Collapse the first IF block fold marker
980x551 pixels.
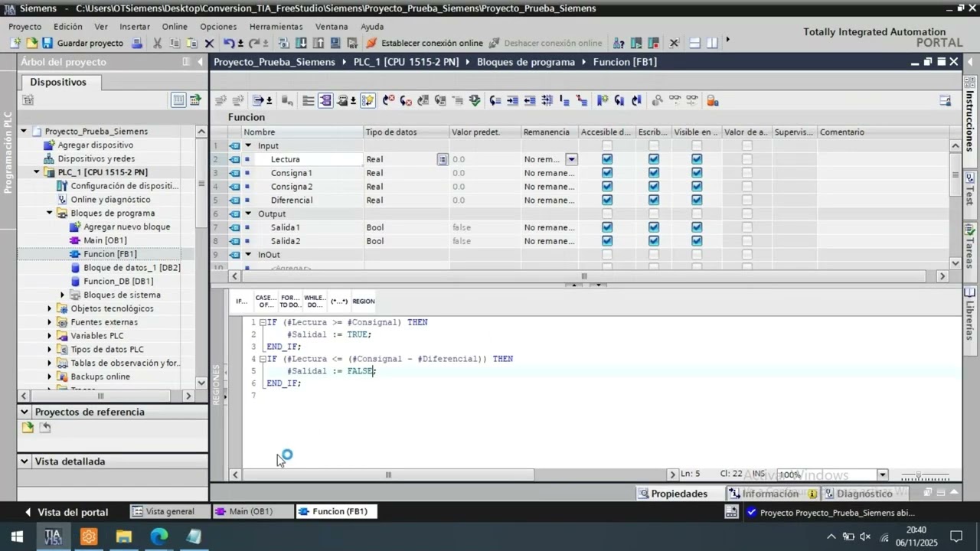[x=262, y=322]
